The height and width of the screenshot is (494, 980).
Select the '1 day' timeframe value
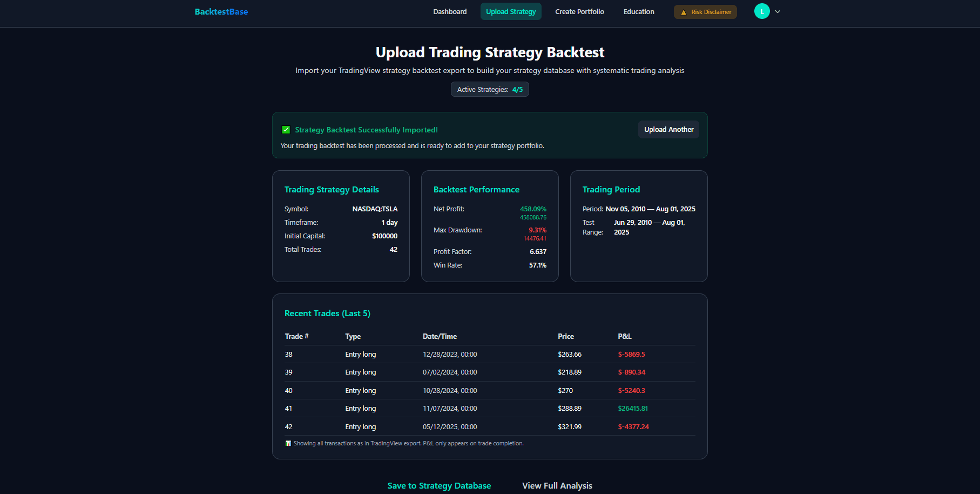pyautogui.click(x=389, y=222)
